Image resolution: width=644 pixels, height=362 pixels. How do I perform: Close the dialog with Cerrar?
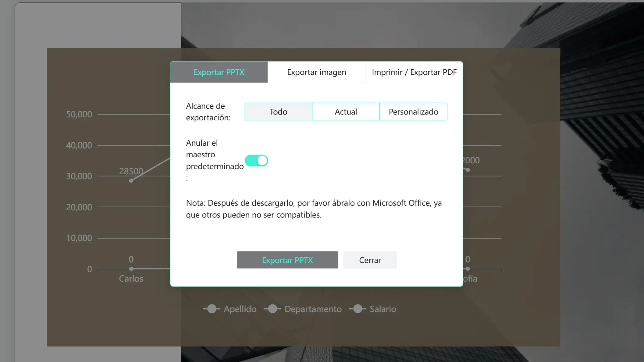tap(370, 260)
